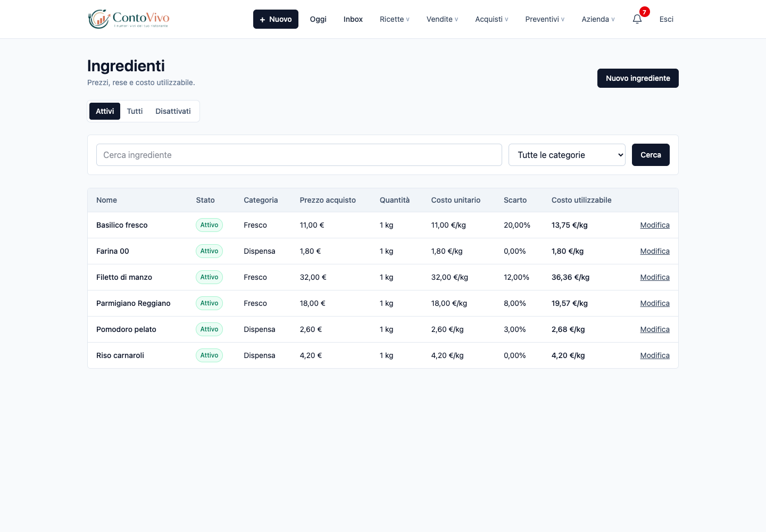Click the Cerca button
The image size is (766, 532).
point(651,155)
